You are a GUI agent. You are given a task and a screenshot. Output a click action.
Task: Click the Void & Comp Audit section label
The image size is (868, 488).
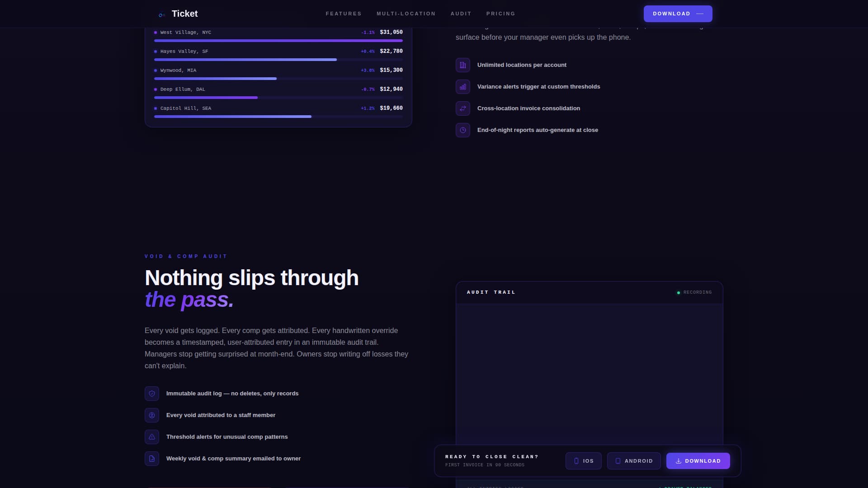(x=186, y=256)
